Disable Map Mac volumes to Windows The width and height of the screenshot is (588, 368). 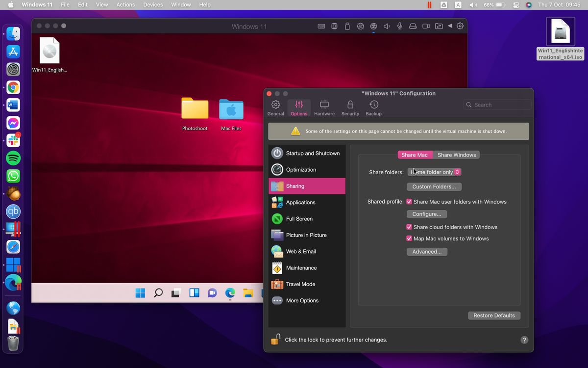click(x=409, y=238)
